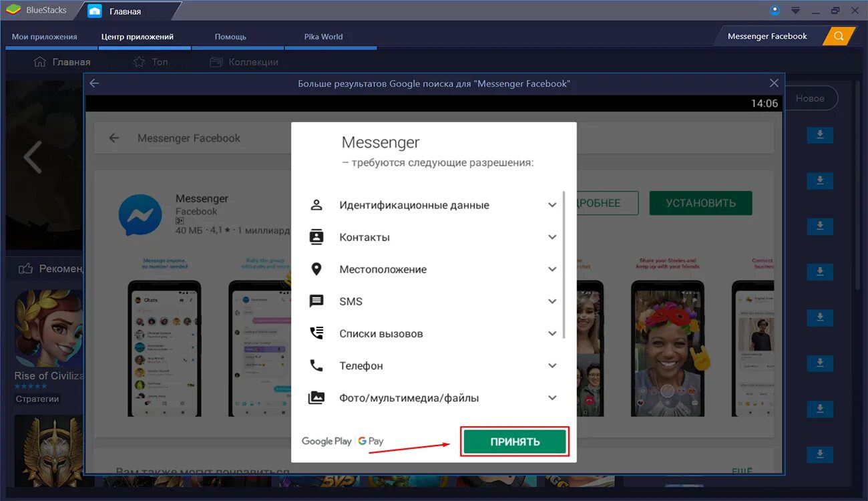Viewport: 868px width, 501px height.
Task: Close the Google search results window
Action: (774, 83)
